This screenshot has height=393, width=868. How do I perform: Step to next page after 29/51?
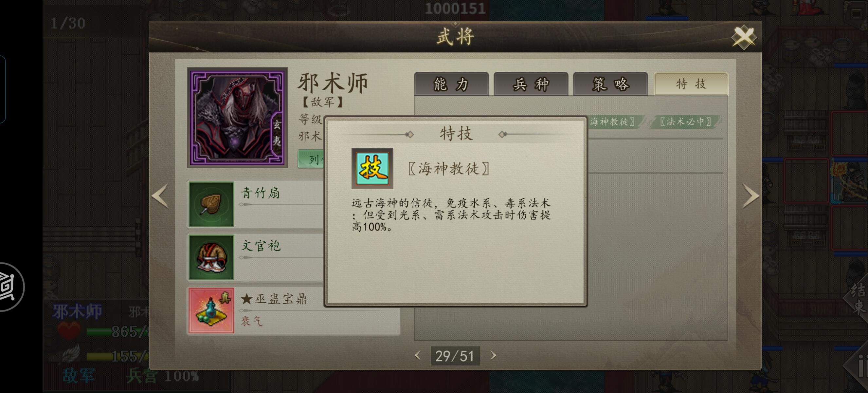click(493, 356)
